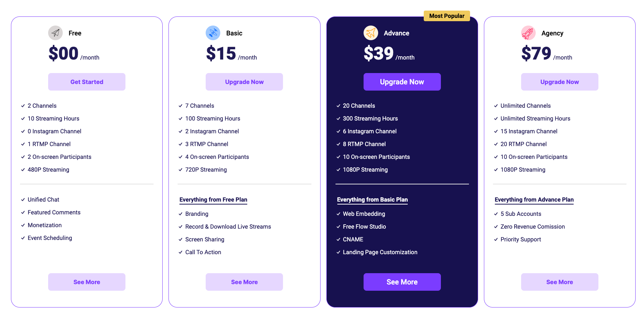
Task: Click the Free plan paper plane icon
Action: (55, 33)
